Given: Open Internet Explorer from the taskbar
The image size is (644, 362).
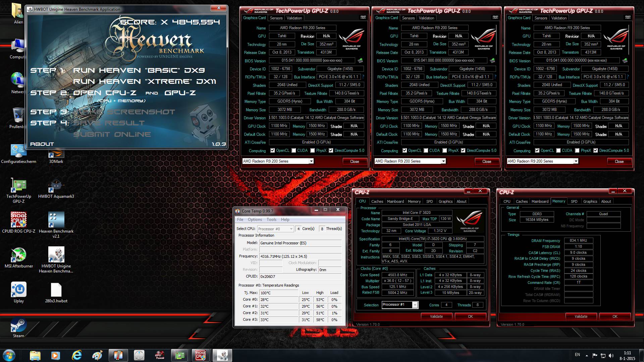Looking at the screenshot, I should tap(77, 355).
